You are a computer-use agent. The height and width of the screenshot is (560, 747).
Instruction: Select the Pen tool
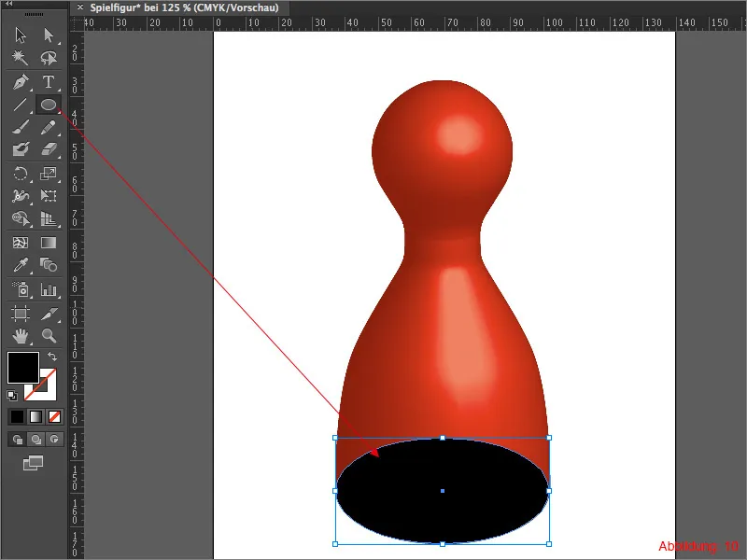coord(21,82)
